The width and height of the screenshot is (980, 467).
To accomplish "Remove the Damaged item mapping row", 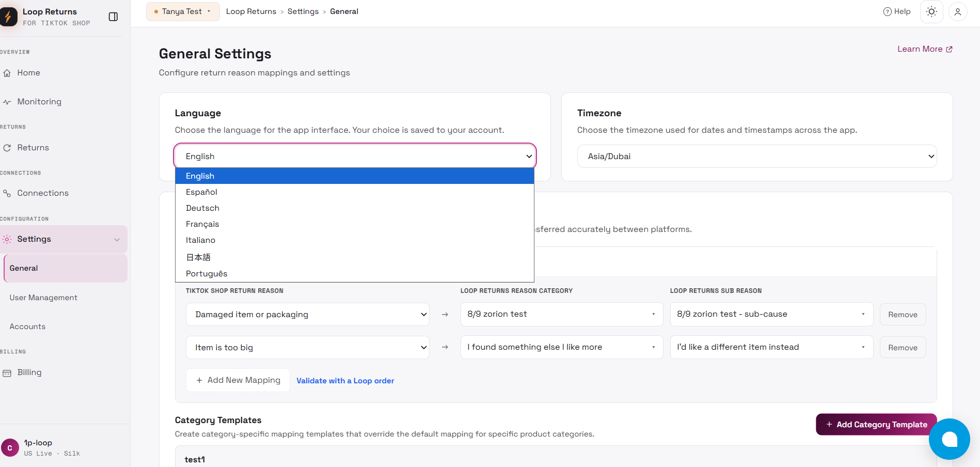I will pos(903,315).
